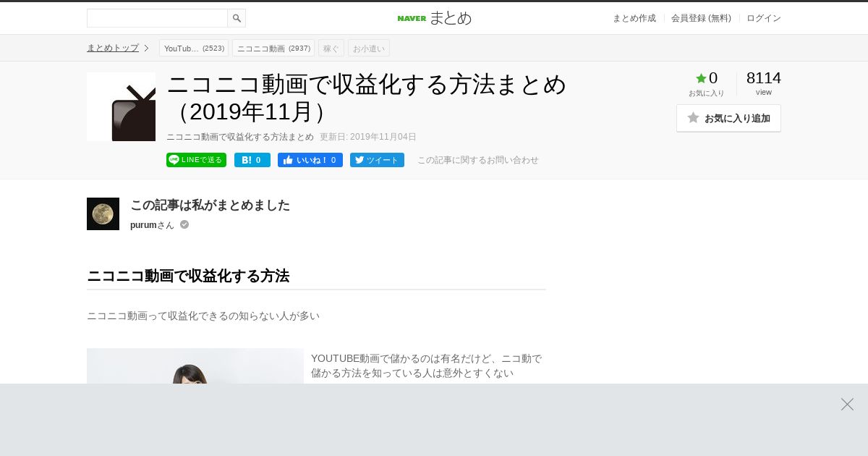868x456 pixels.
Task: Focus the search input field
Action: [x=157, y=18]
